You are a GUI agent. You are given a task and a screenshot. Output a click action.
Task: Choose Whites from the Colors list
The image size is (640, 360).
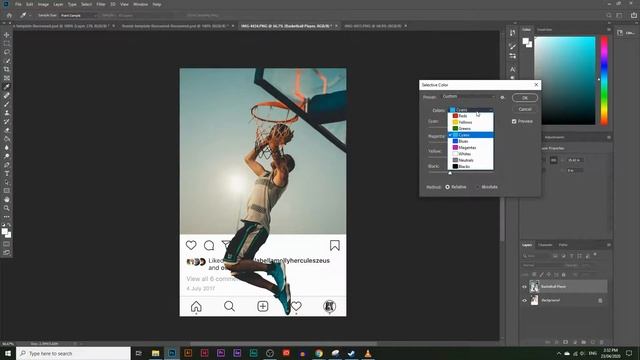(x=471, y=154)
